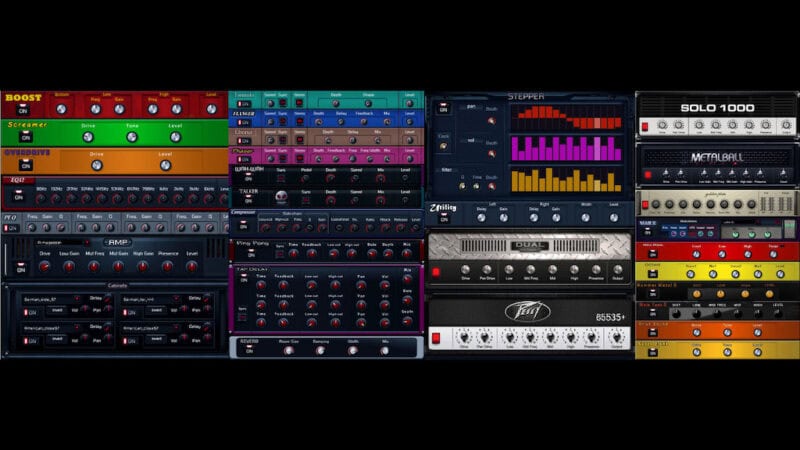
Task: Click the Peavey amp 65535+ label
Action: (610, 317)
